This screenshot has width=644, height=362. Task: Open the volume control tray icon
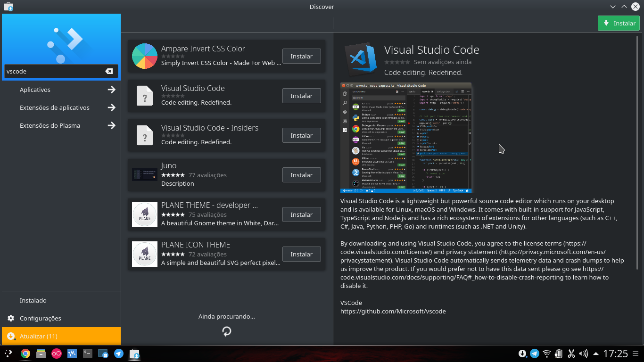[584, 354]
